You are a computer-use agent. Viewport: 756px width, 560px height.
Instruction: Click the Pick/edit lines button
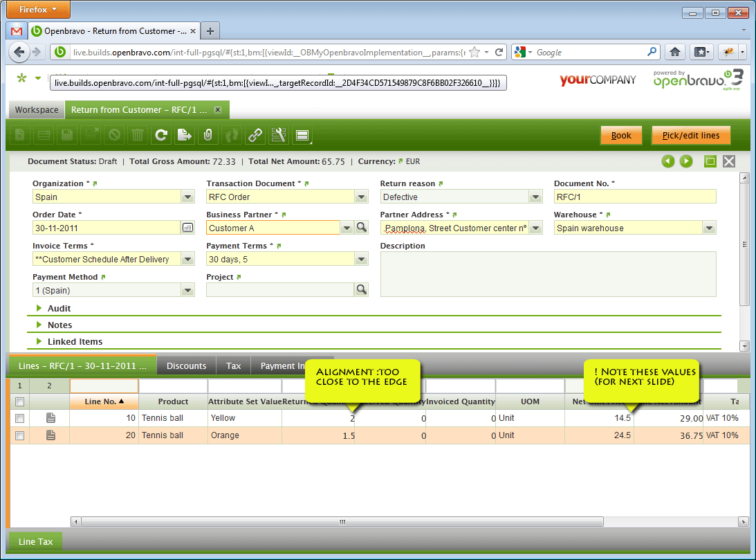tap(690, 136)
